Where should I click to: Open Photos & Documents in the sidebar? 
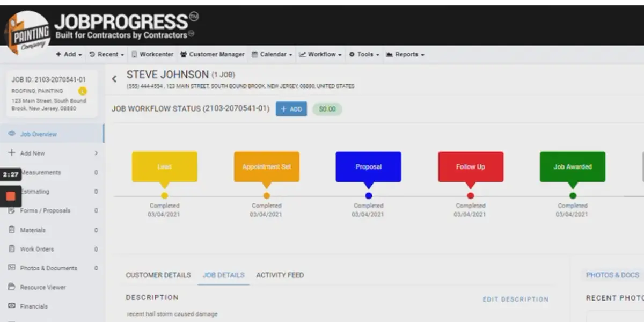pyautogui.click(x=52, y=268)
